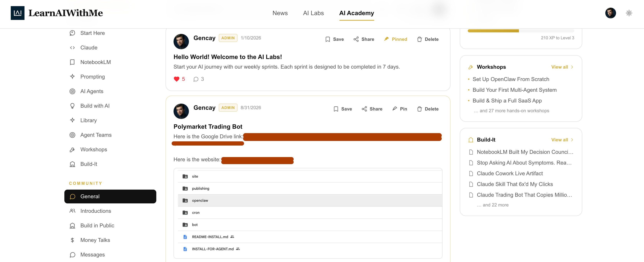Click the Build in Public icon
Viewport: 644px width, 262px height.
tap(72, 225)
